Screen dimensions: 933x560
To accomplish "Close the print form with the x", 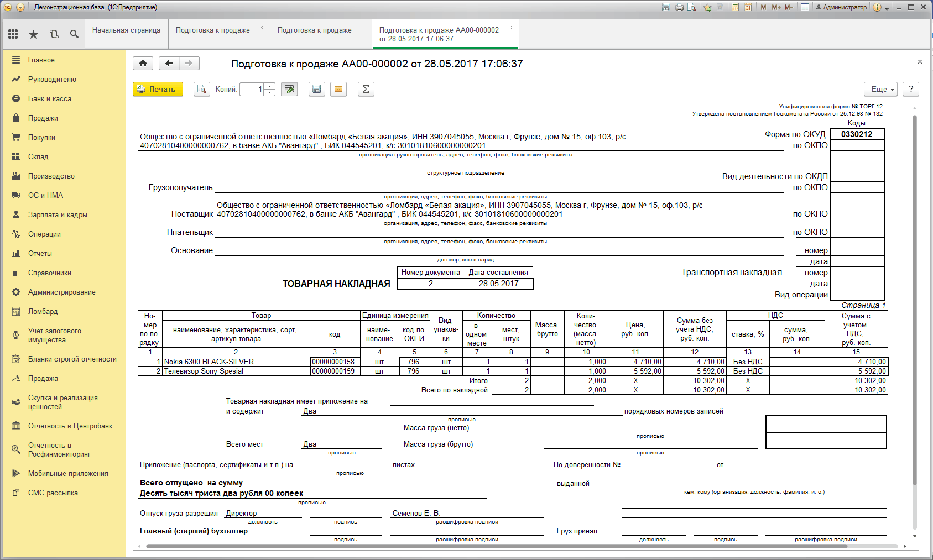I will [x=920, y=62].
